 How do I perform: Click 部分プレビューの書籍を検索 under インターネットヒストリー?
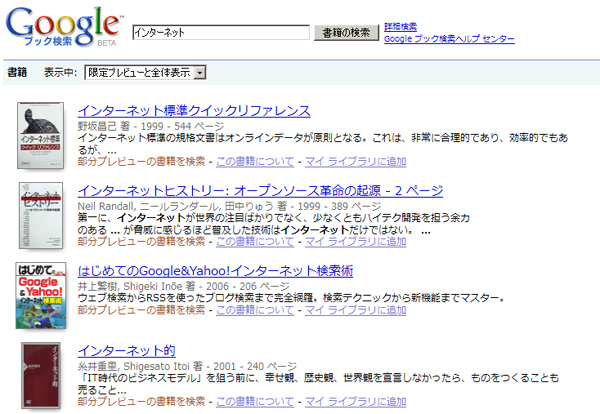pos(142,241)
